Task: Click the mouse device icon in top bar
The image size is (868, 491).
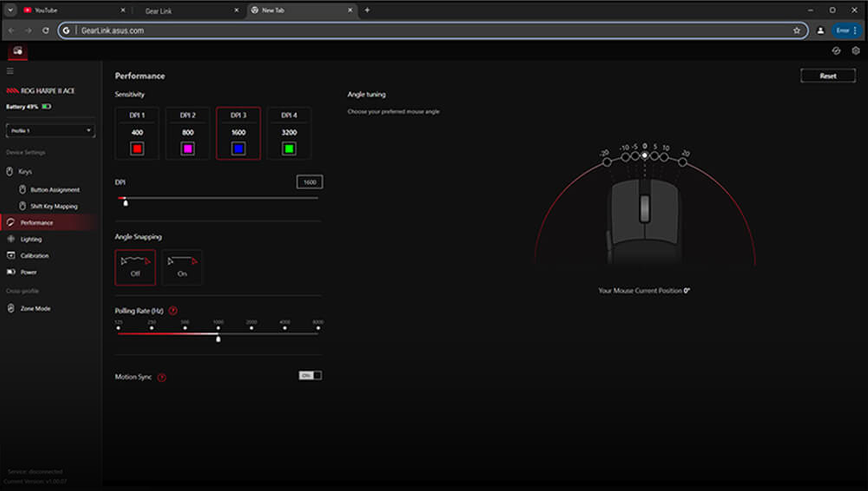Action: [18, 52]
